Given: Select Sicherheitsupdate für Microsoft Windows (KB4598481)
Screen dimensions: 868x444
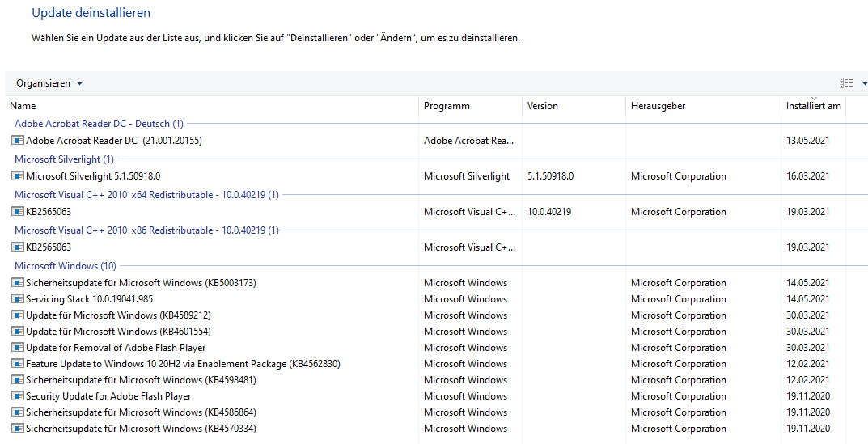Looking at the screenshot, I should click(141, 380).
